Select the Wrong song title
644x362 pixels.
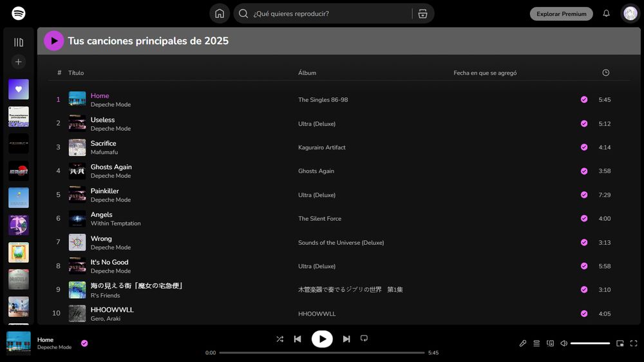(101, 238)
